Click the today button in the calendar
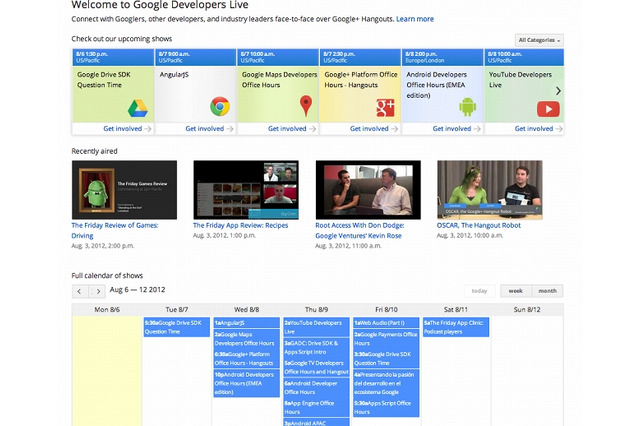Viewport: 640px width, 426px height. click(x=480, y=291)
